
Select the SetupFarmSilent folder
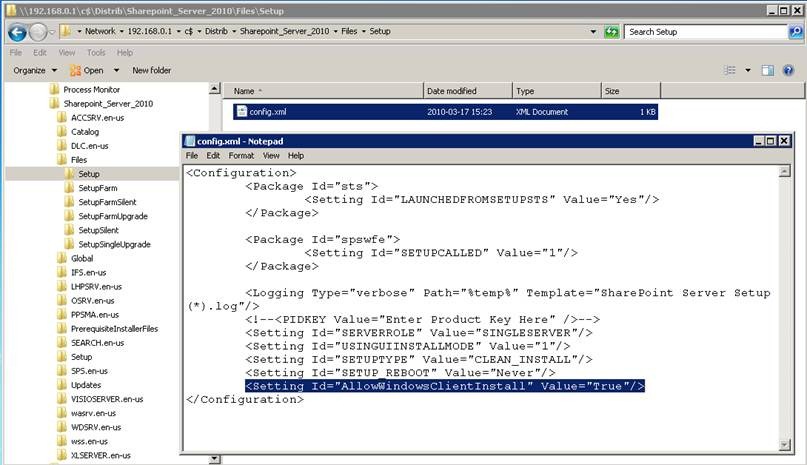[x=107, y=202]
